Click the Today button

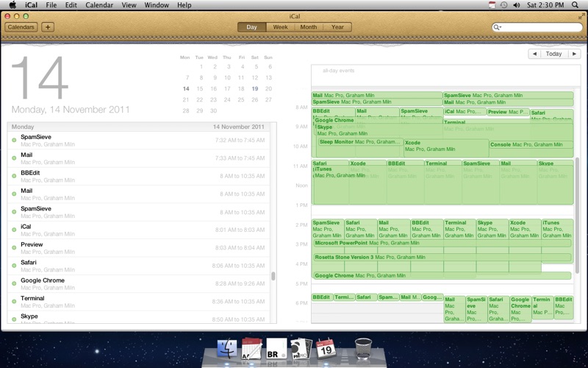553,54
